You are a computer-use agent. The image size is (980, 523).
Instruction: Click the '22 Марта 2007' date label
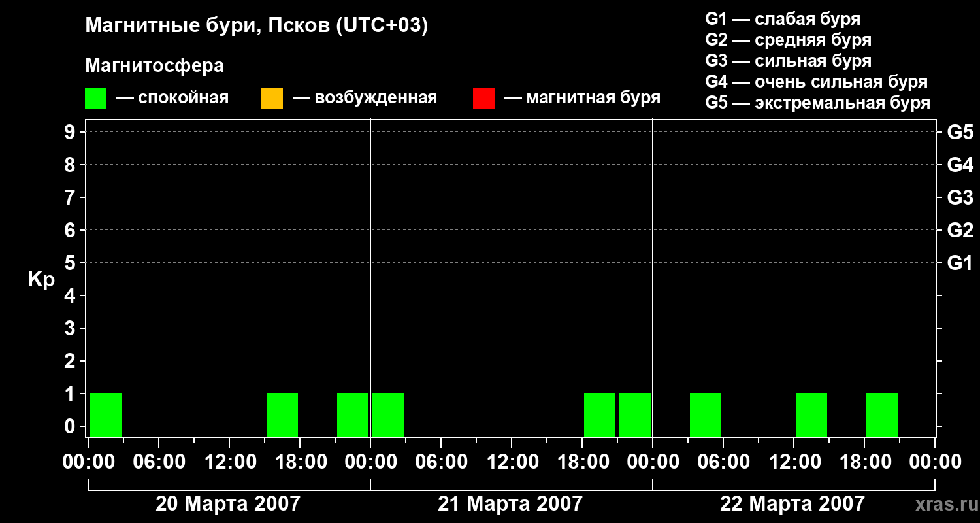792,504
